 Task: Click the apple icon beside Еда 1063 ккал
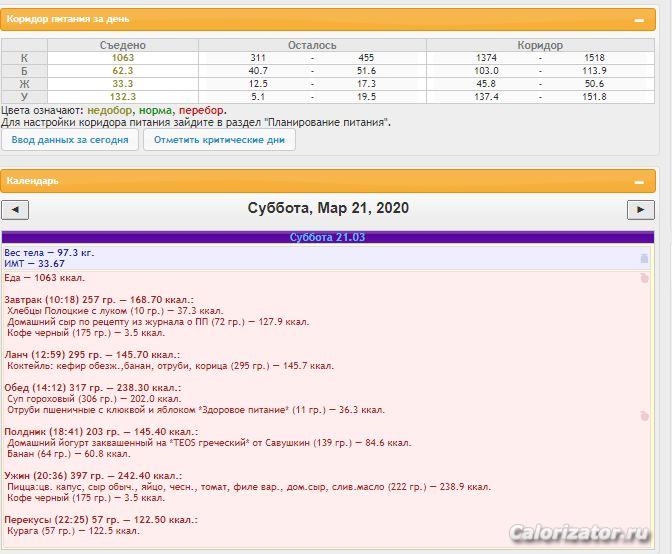point(644,278)
